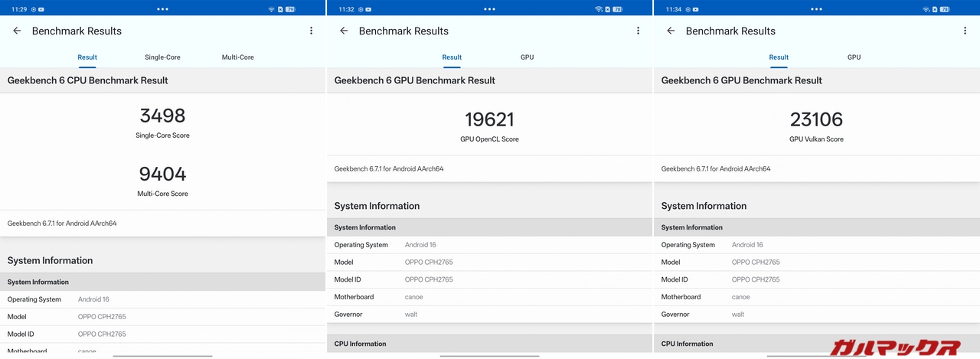Open three-dot menu on Vulkan results screen
Screen dimensions: 980x359
tap(965, 31)
